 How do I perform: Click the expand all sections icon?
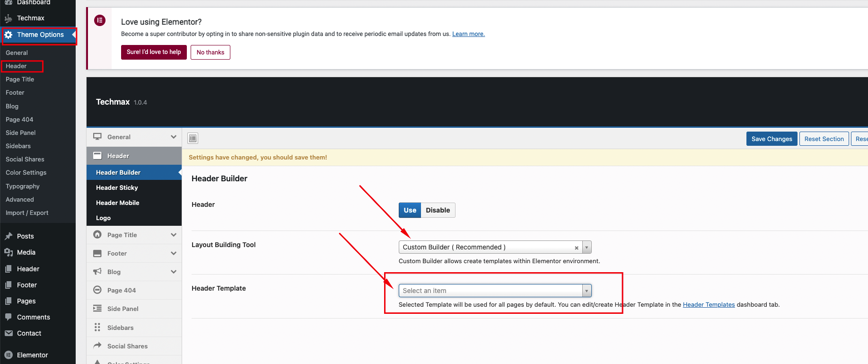193,138
